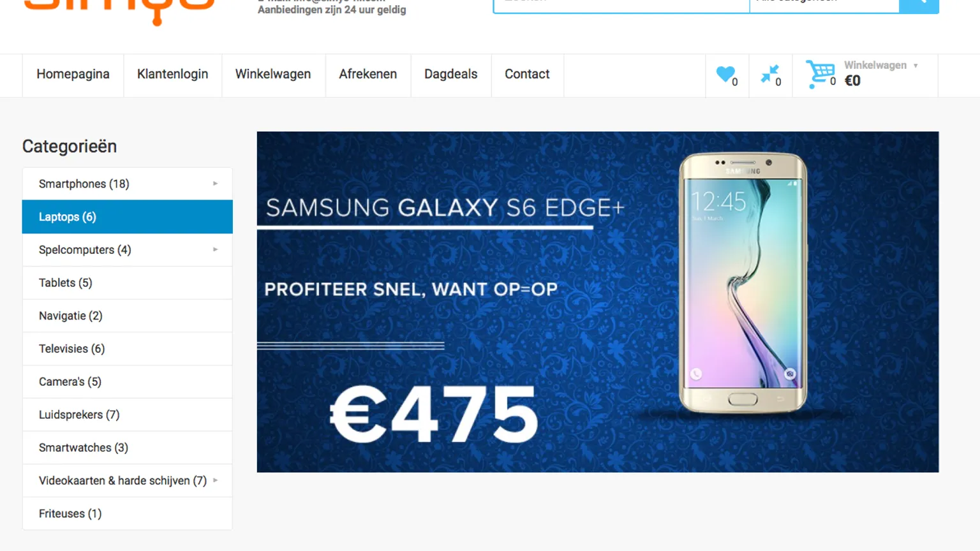Expand the Spelcomputers category arrow
This screenshot has height=551, width=980.
(x=216, y=249)
